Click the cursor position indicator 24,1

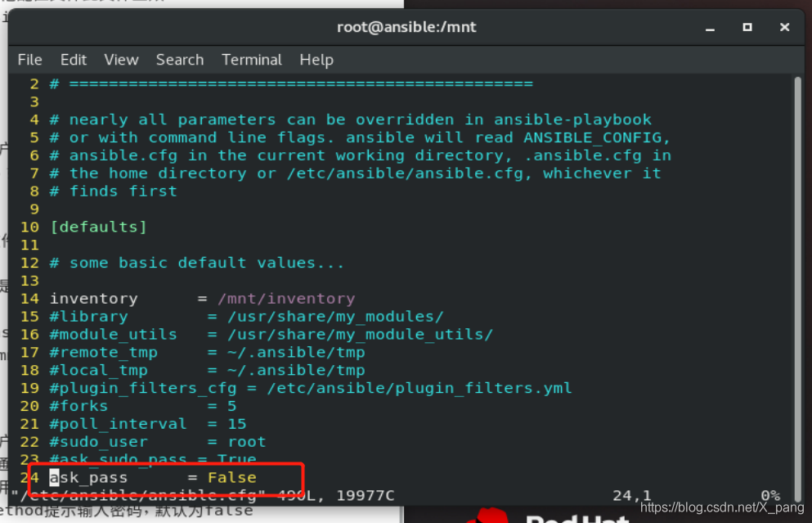tap(632, 495)
